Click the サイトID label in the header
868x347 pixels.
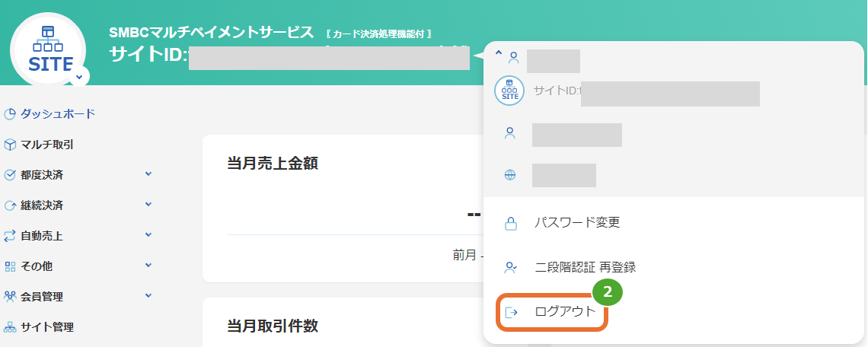coord(147,55)
